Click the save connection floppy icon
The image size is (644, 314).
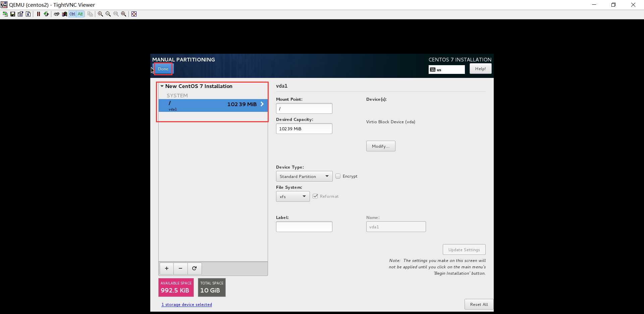point(13,14)
